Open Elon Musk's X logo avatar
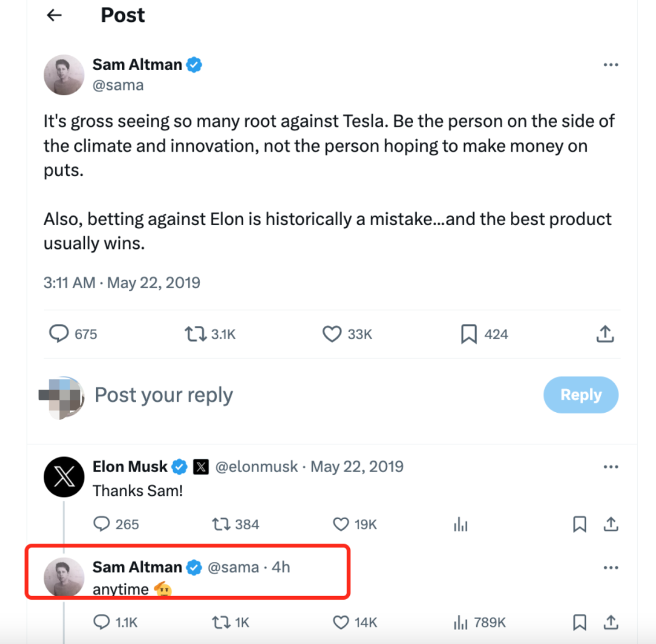656x644 pixels. tap(64, 476)
